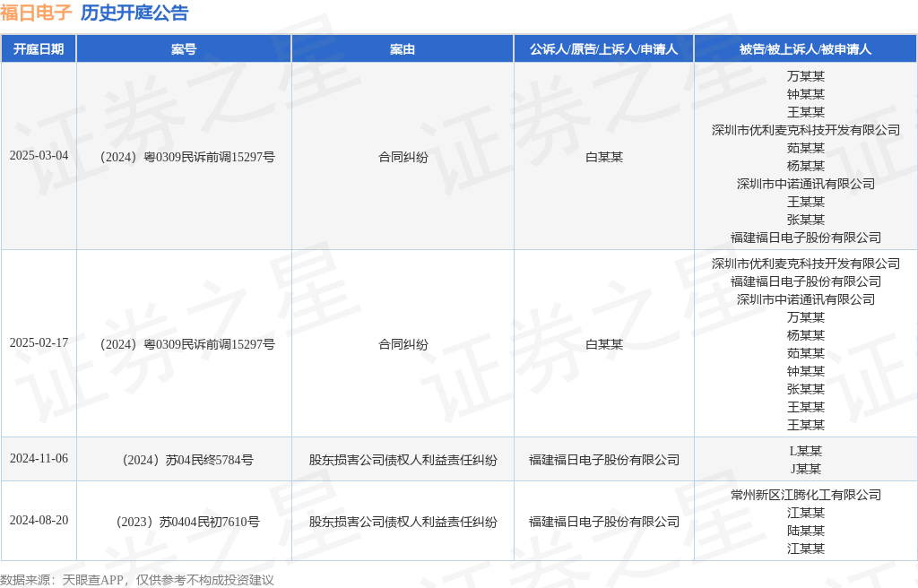Select the 公诉人/原告/上诉人/申请人 column header
Image resolution: width=918 pixels, height=588 pixels.
point(604,49)
